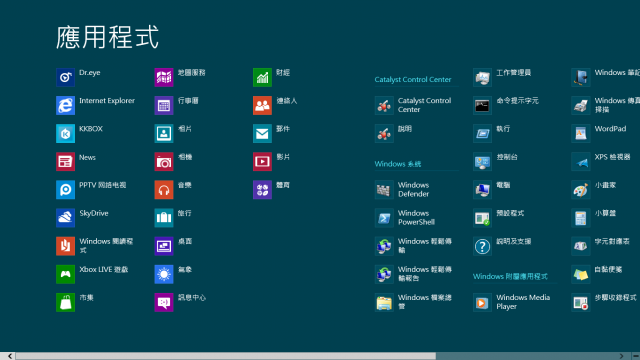Click the horizontal scrollbar thumb
640x360 pixels.
coord(226,356)
